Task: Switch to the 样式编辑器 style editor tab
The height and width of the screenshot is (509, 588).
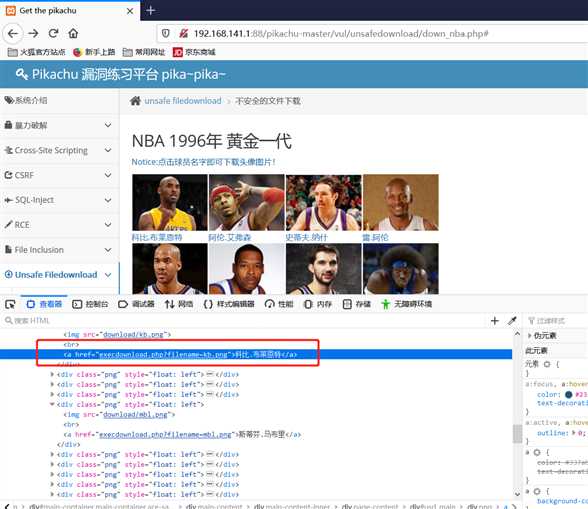Action: tap(229, 304)
